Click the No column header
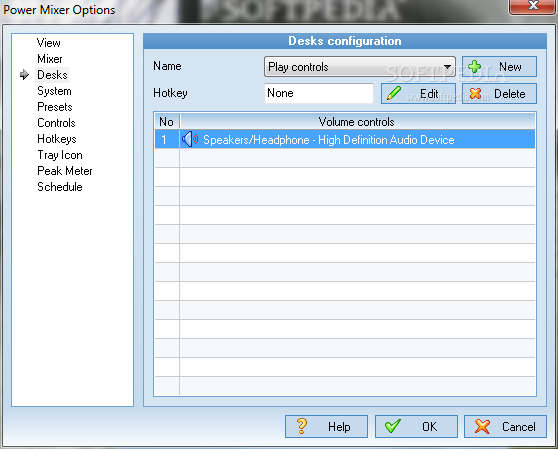 (167, 122)
